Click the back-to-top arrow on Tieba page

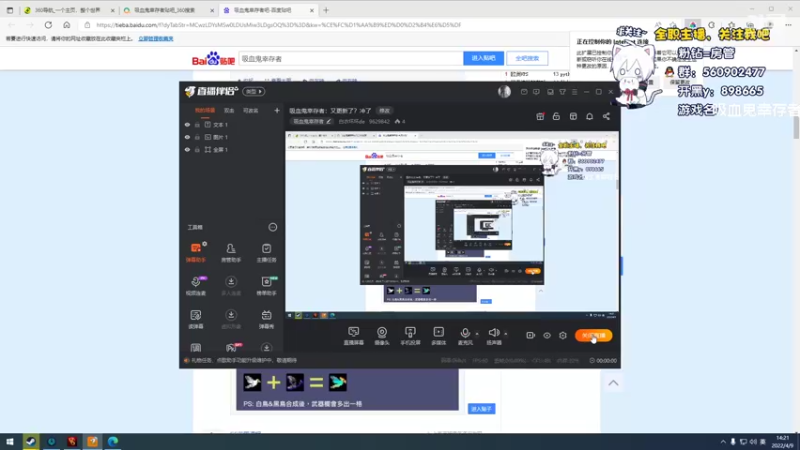pyautogui.click(x=613, y=383)
